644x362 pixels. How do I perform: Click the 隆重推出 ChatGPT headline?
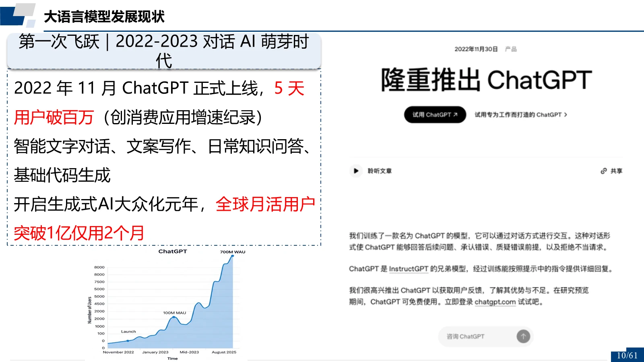click(486, 80)
